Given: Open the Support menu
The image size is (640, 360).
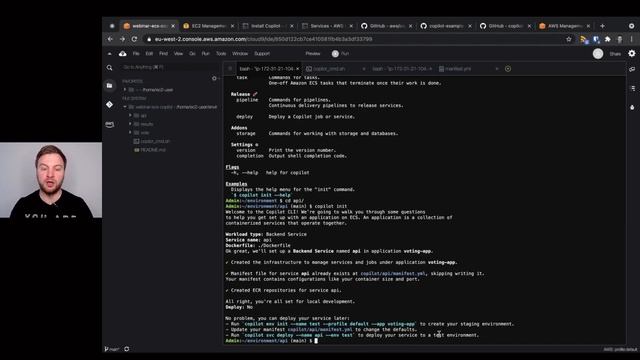Looking at the screenshot, I should 262,53.
